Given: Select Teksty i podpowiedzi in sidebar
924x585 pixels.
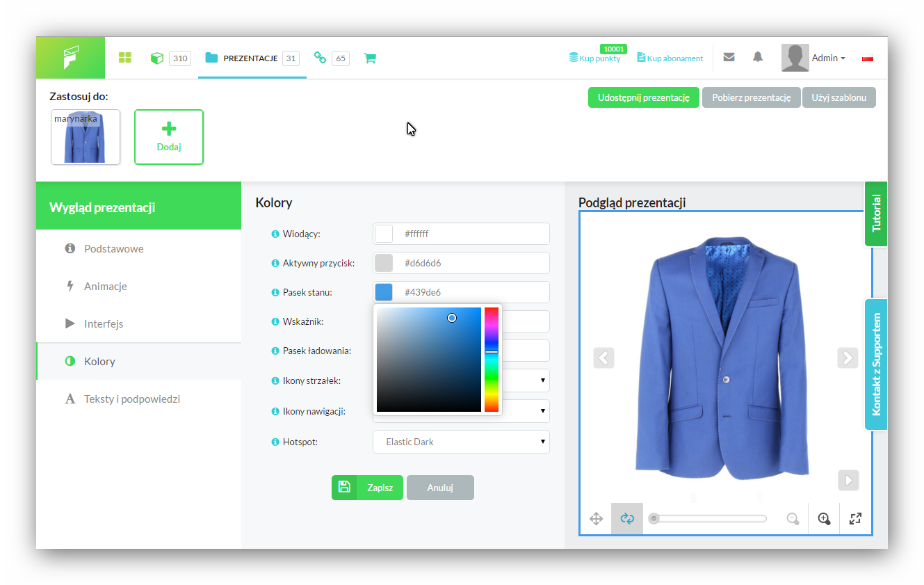Looking at the screenshot, I should click(x=139, y=399).
